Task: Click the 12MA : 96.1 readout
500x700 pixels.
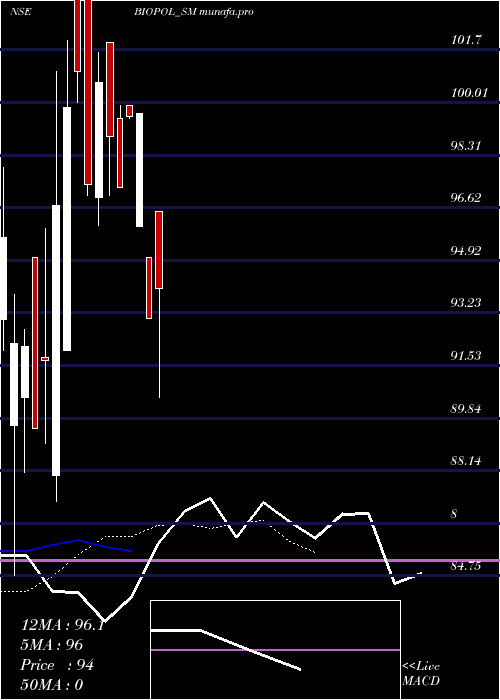Action: click(x=62, y=625)
